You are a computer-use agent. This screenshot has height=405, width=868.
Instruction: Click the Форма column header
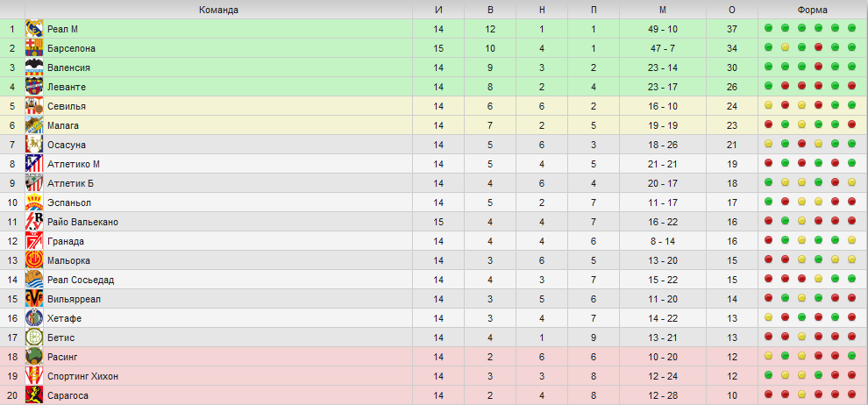tap(812, 10)
